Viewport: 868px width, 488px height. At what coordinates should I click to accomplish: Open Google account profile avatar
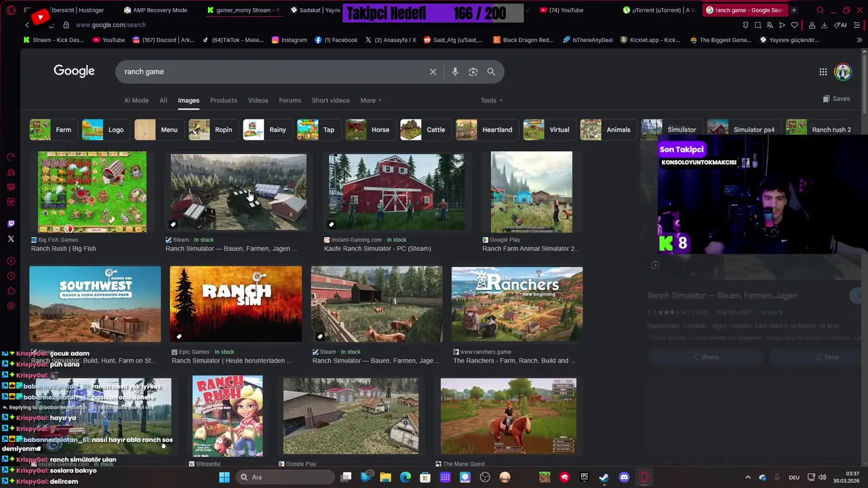(843, 72)
